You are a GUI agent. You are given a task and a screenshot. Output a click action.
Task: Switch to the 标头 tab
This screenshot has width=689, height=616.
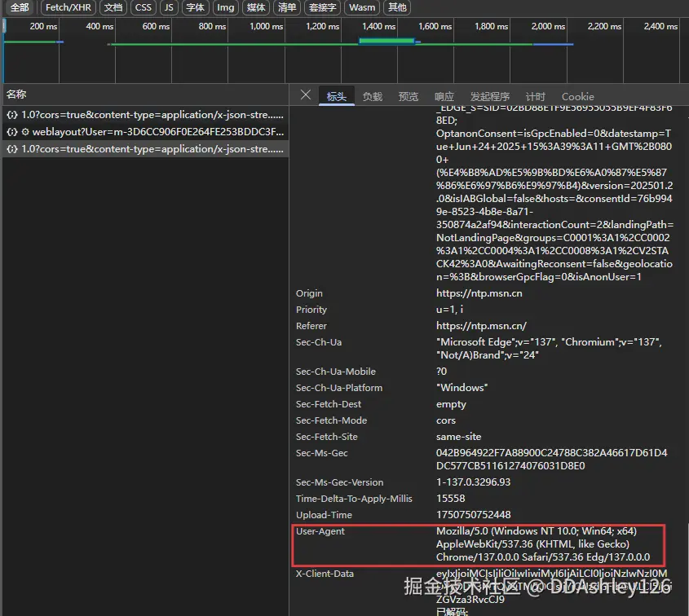(337, 97)
